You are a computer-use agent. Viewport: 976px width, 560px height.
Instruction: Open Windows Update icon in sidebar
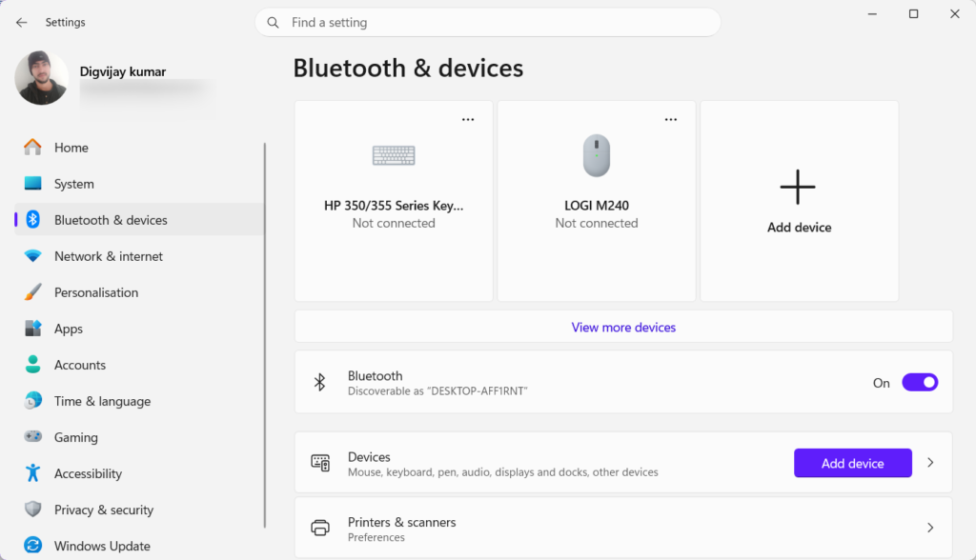(x=35, y=546)
